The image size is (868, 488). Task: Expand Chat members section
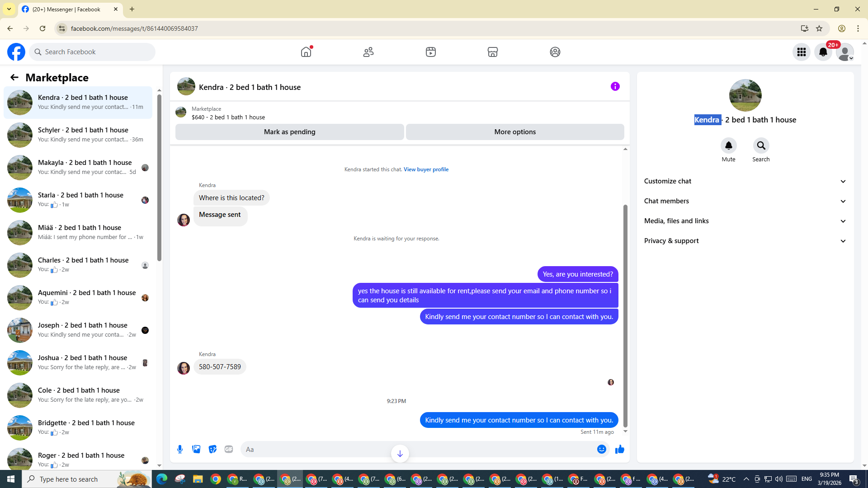tap(745, 201)
